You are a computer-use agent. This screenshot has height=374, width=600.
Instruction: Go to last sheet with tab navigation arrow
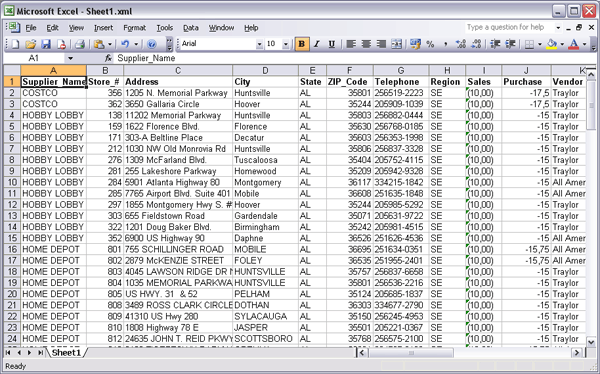coord(40,353)
